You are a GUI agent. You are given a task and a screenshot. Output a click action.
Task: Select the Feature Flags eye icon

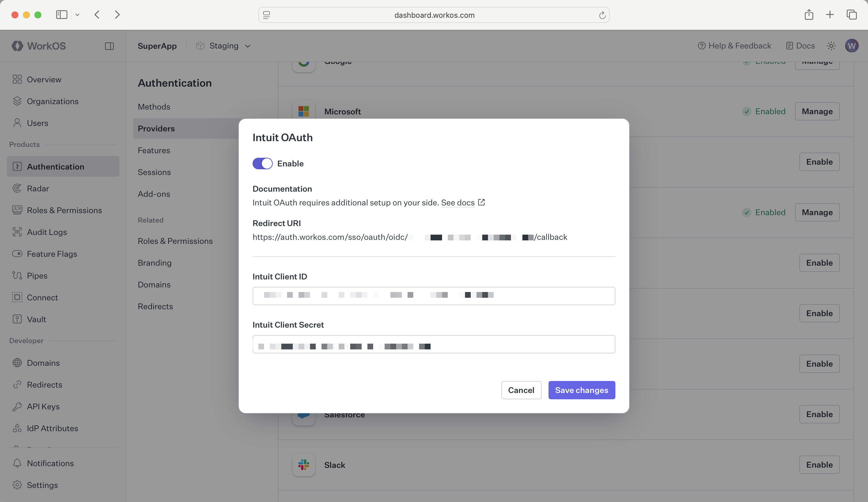17,254
